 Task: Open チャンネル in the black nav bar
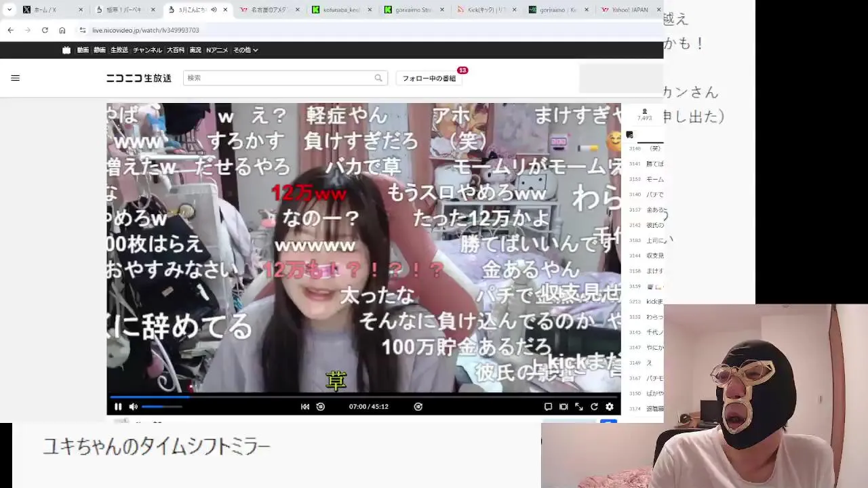[x=147, y=50]
